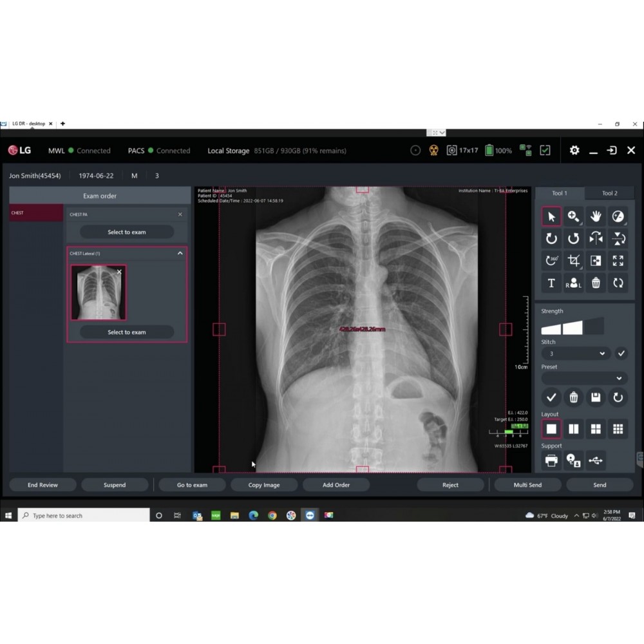Click Windows search box on taskbar
This screenshot has height=644, width=644.
point(84,515)
